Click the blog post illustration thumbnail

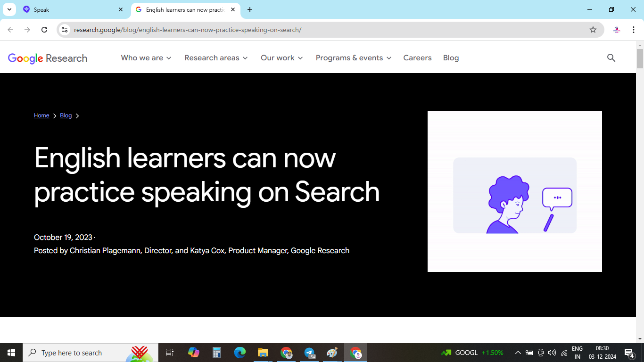515,191
